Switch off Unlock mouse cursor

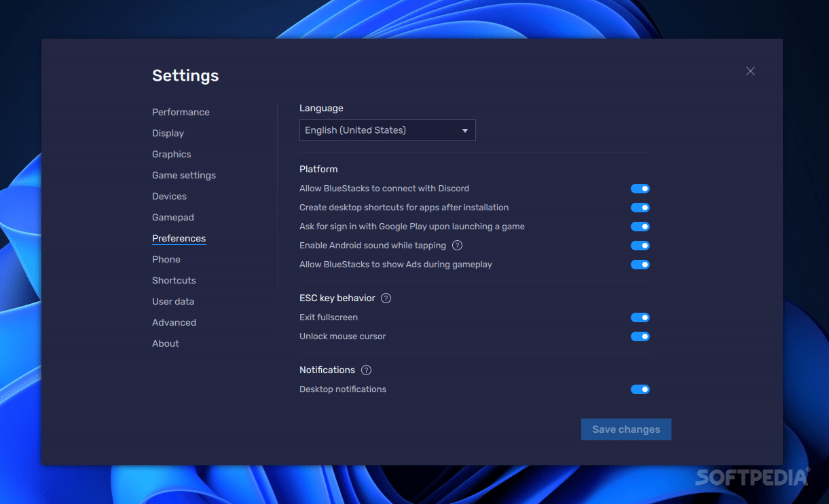click(640, 336)
